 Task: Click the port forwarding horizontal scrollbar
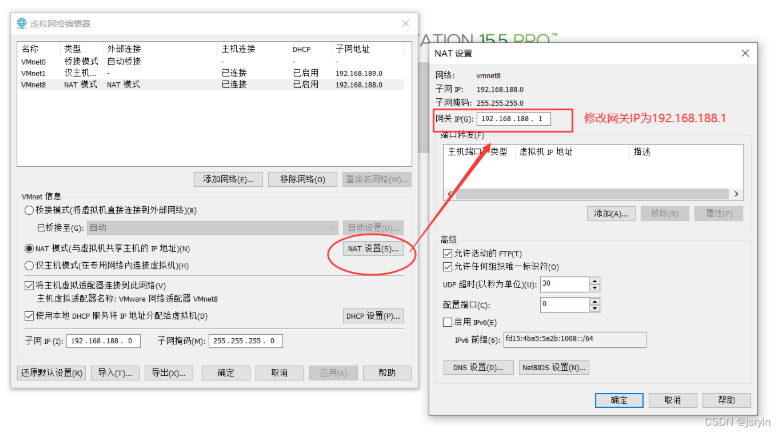click(x=592, y=194)
